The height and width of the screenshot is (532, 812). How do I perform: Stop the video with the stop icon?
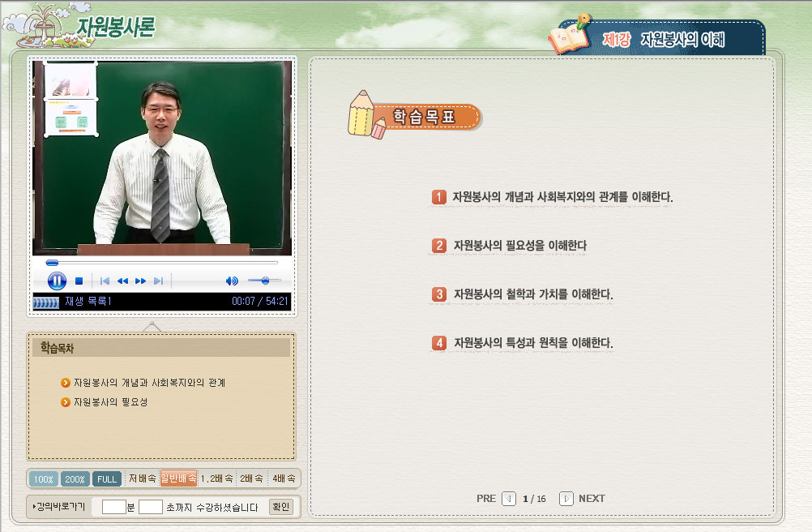pyautogui.click(x=79, y=280)
